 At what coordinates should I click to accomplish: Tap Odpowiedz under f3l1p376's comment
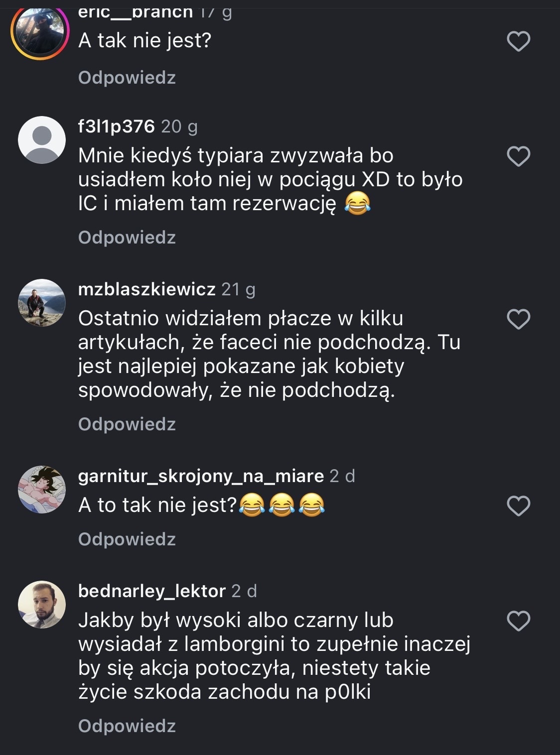[x=127, y=238]
